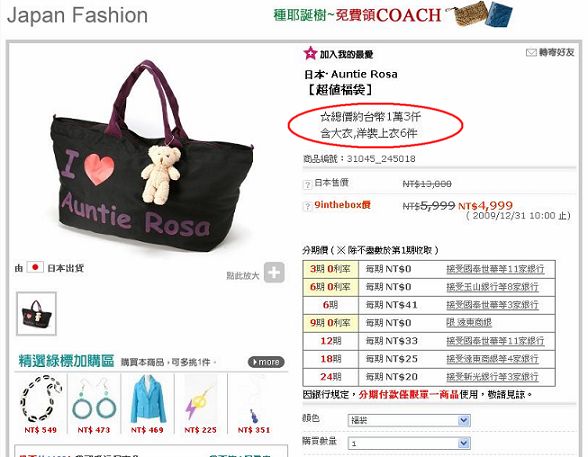Click the large Auntie Rosa bag image
Screen dimensions: 588x457
(152, 156)
